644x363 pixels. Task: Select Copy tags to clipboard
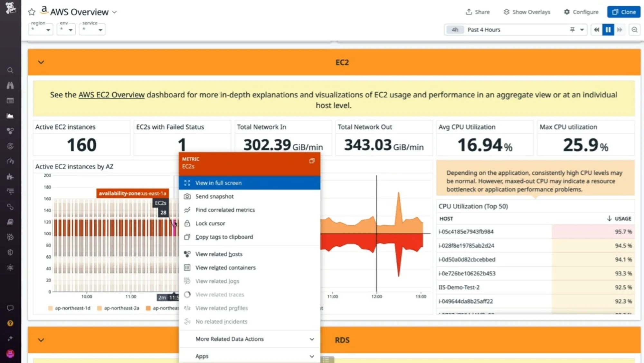[250, 237]
